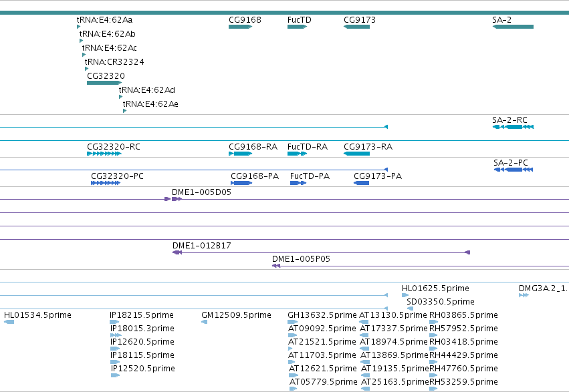Screen dimensions: 569x392
Task: Click the tRNA:E4:62Ae label
Action: tap(150, 104)
